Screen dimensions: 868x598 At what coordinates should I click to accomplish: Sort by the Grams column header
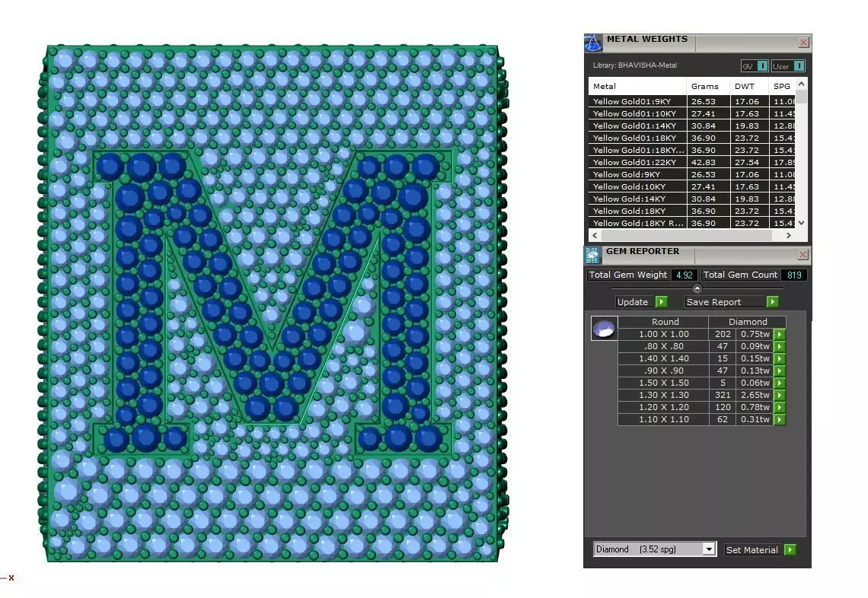coord(708,86)
